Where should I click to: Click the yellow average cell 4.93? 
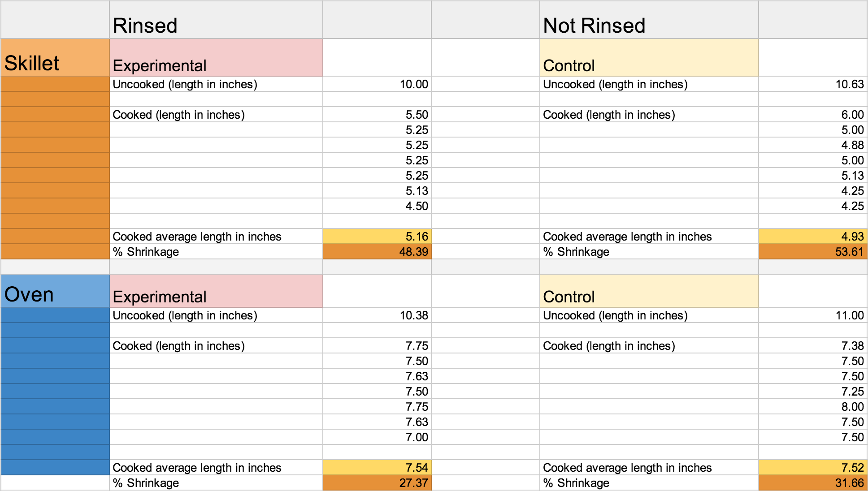click(x=812, y=237)
